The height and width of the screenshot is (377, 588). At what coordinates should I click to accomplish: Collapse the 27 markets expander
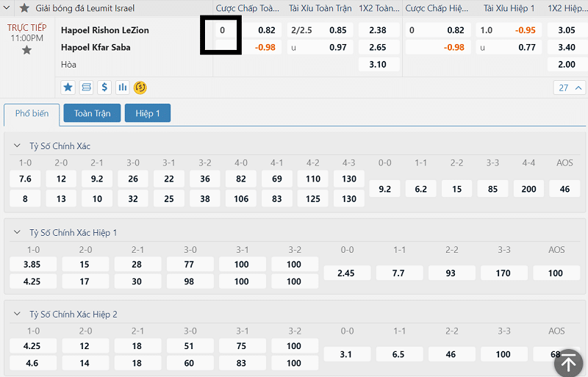click(x=570, y=87)
